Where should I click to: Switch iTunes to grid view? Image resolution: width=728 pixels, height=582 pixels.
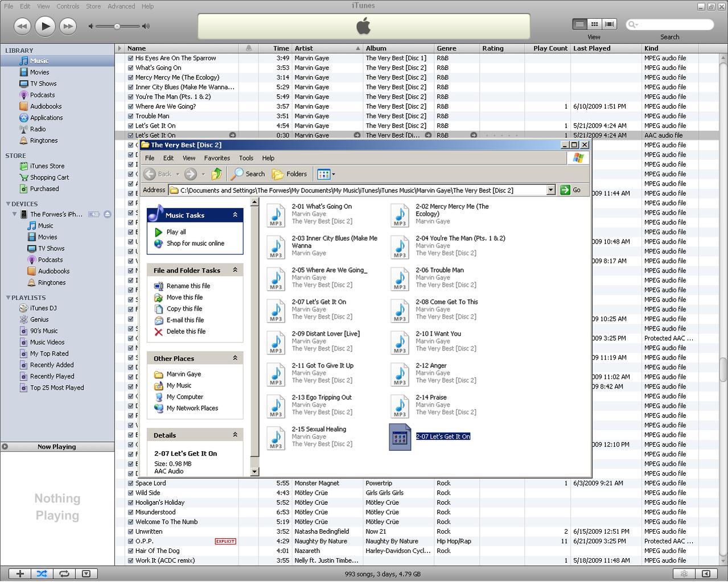594,24
